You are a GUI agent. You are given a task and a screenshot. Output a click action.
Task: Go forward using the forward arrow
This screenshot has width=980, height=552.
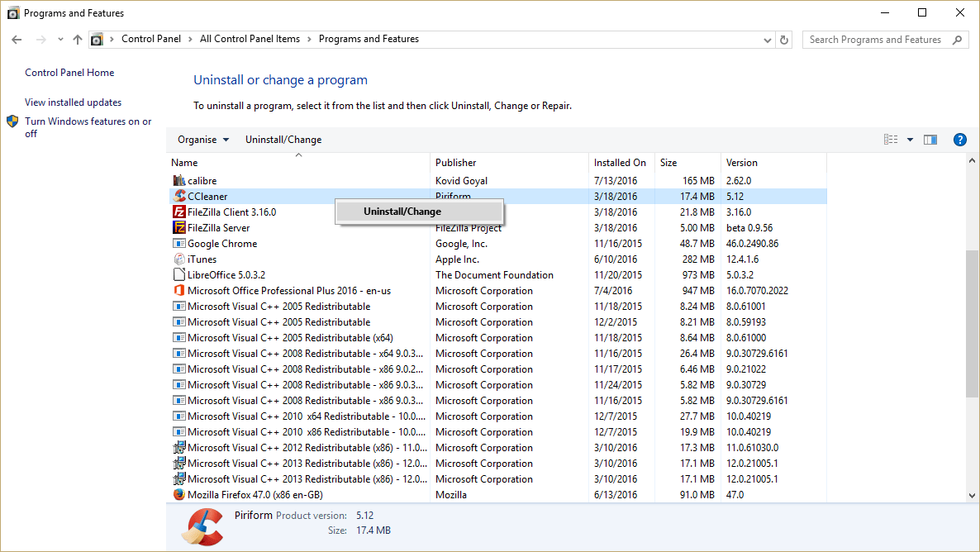(41, 40)
